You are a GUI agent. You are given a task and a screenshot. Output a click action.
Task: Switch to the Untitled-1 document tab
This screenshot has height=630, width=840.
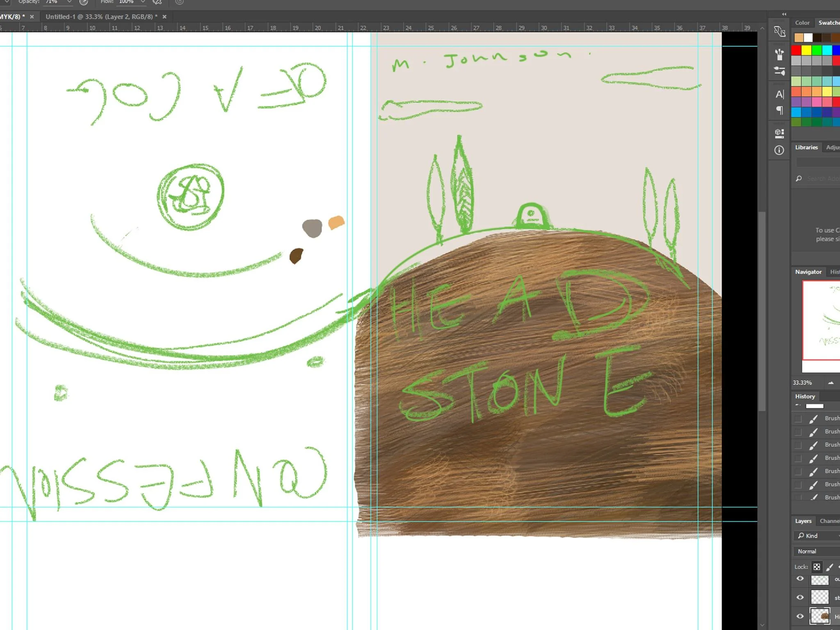[101, 17]
